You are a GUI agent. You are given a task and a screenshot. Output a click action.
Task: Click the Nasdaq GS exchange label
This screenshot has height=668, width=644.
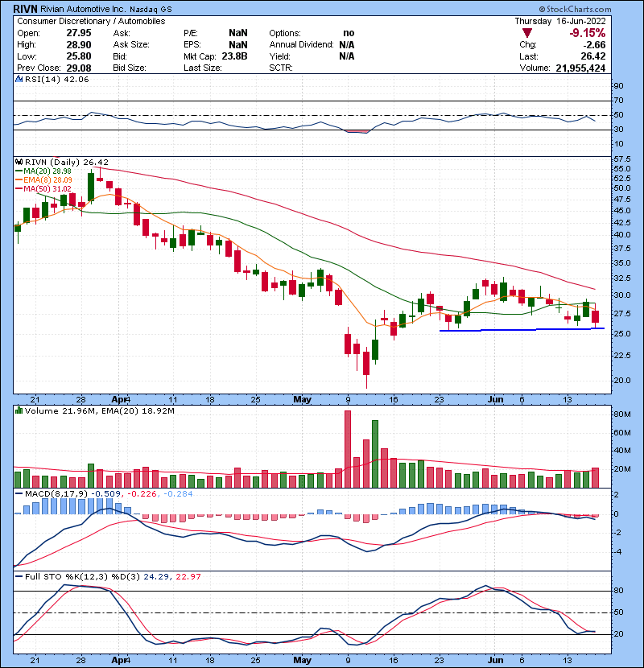pyautogui.click(x=151, y=9)
